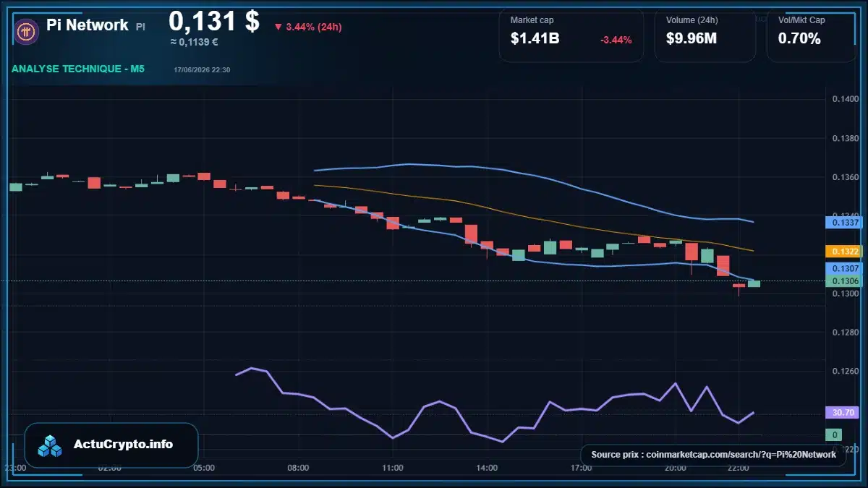868x488 pixels.
Task: Click the 0.1280 price axis label
Action: [x=845, y=333]
